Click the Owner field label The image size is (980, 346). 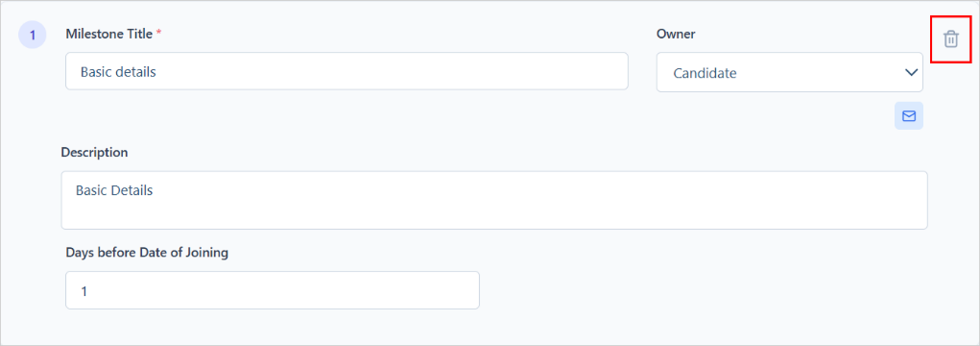(676, 35)
